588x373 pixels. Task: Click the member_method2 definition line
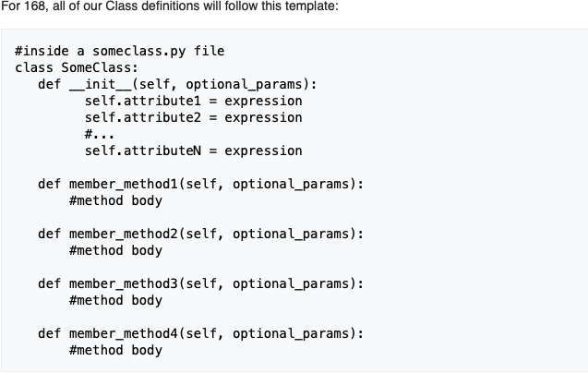pyautogui.click(x=200, y=234)
